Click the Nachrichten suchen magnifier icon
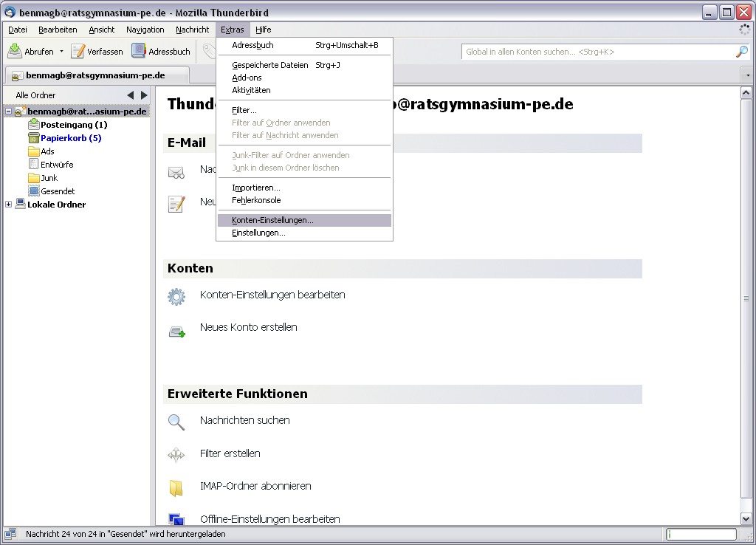Screen dimensions: 756x545 pyautogui.click(x=176, y=422)
